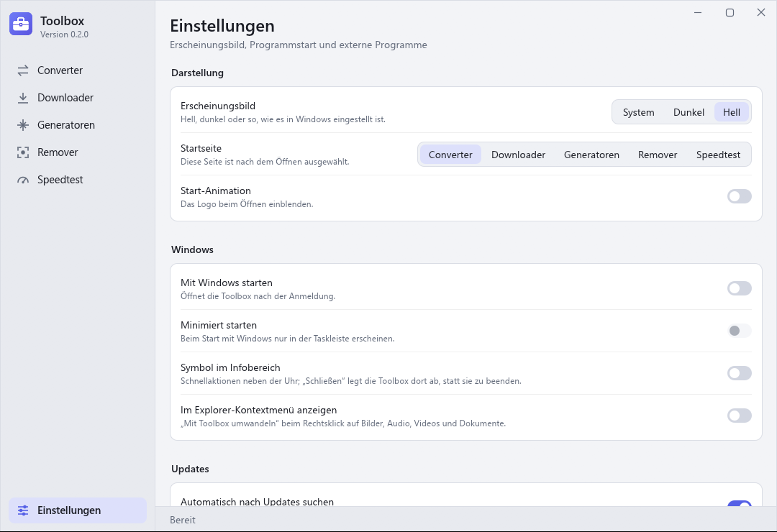The height and width of the screenshot is (532, 777).
Task: Choose Speedtest as Startseite
Action: click(x=718, y=155)
